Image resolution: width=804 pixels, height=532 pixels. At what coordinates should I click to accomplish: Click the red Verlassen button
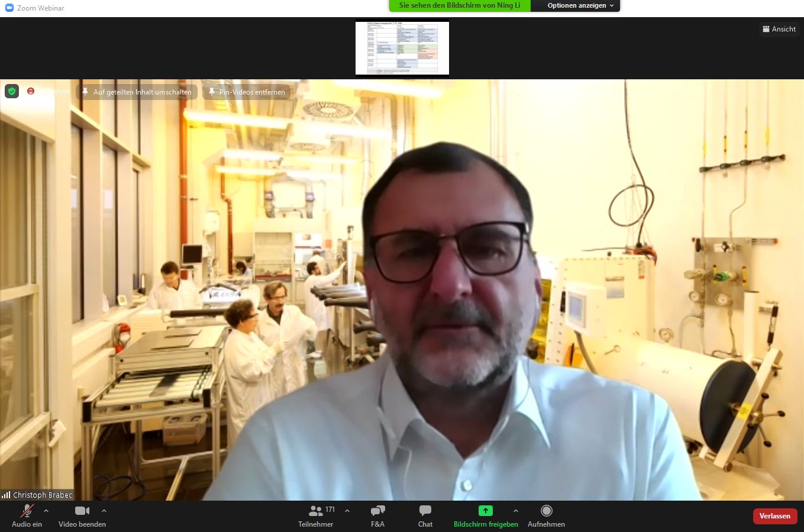click(x=774, y=516)
